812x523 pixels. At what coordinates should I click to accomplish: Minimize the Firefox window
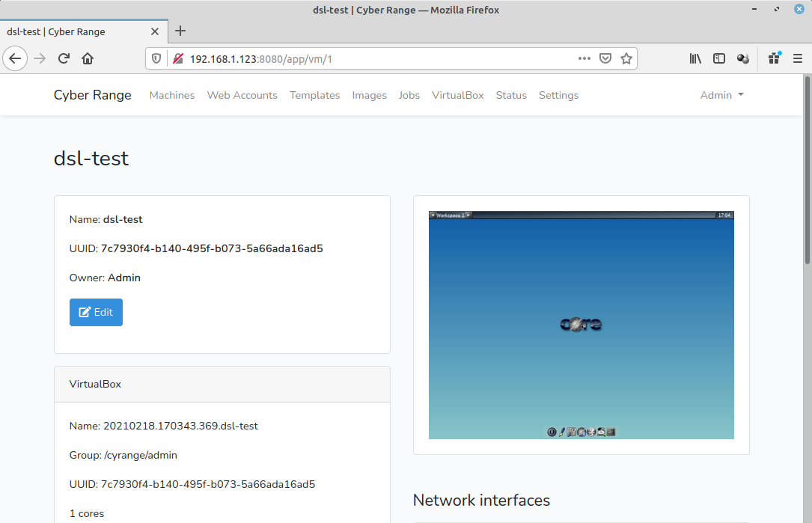coord(754,9)
